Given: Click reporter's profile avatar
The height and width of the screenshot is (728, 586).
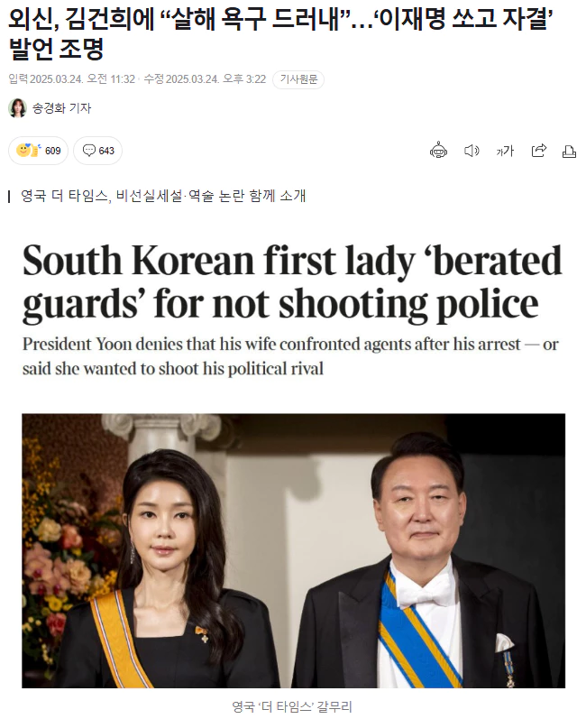Looking at the screenshot, I should tap(18, 108).
